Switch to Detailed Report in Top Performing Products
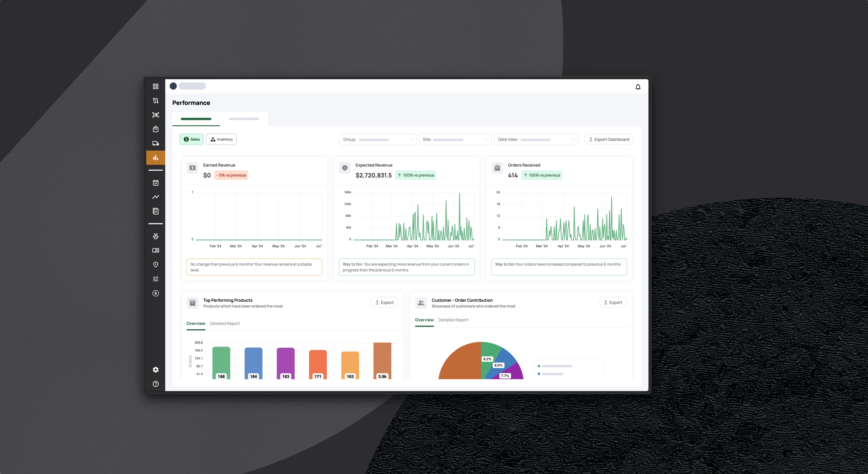This screenshot has height=474, width=868. [x=225, y=323]
